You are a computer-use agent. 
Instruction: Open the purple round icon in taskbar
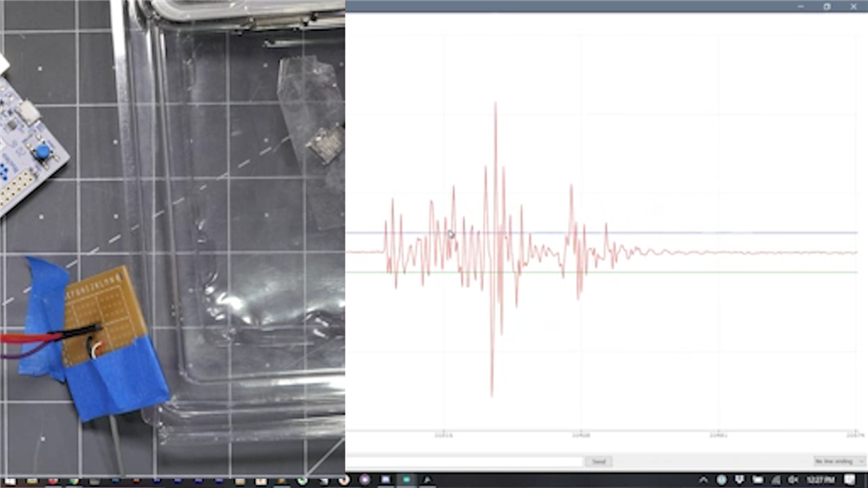[365, 480]
